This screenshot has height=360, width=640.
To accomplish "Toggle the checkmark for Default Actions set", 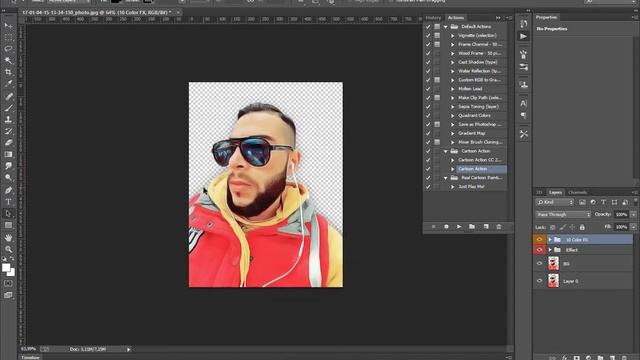I will 428,27.
